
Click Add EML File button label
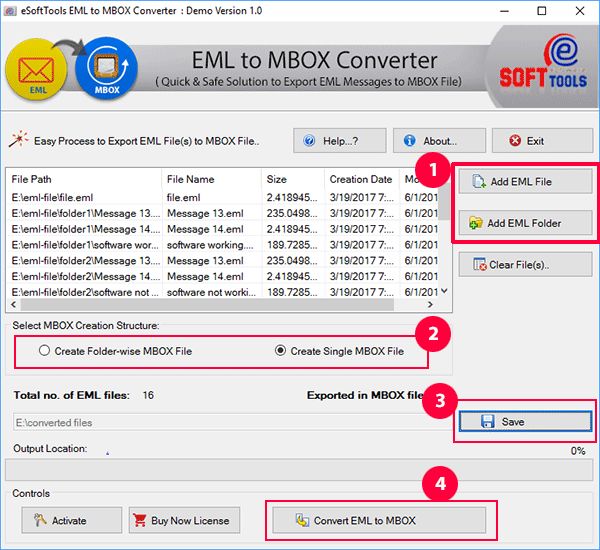tap(521, 181)
